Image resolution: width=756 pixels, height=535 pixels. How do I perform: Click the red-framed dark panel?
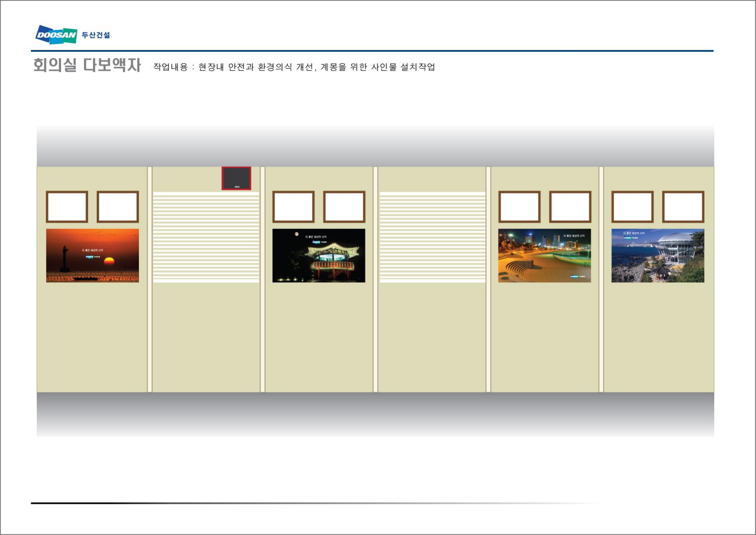(x=236, y=178)
